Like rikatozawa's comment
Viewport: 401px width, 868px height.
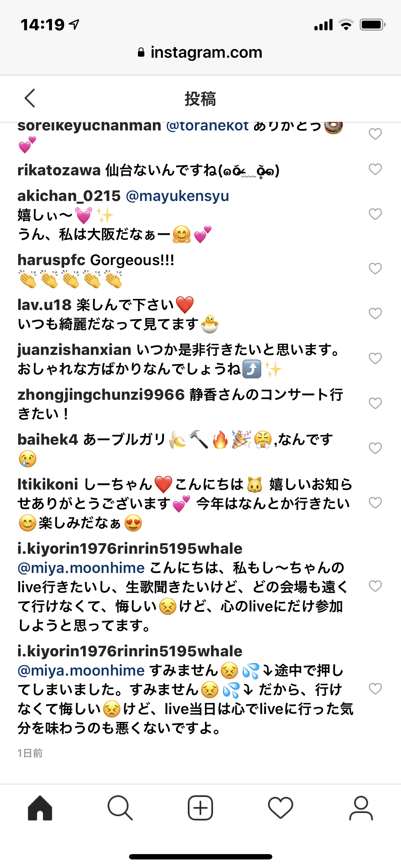[x=375, y=169]
